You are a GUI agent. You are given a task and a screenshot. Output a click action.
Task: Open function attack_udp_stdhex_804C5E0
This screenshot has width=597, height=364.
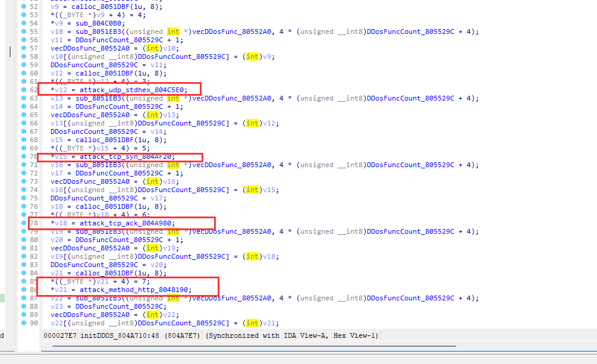click(133, 90)
